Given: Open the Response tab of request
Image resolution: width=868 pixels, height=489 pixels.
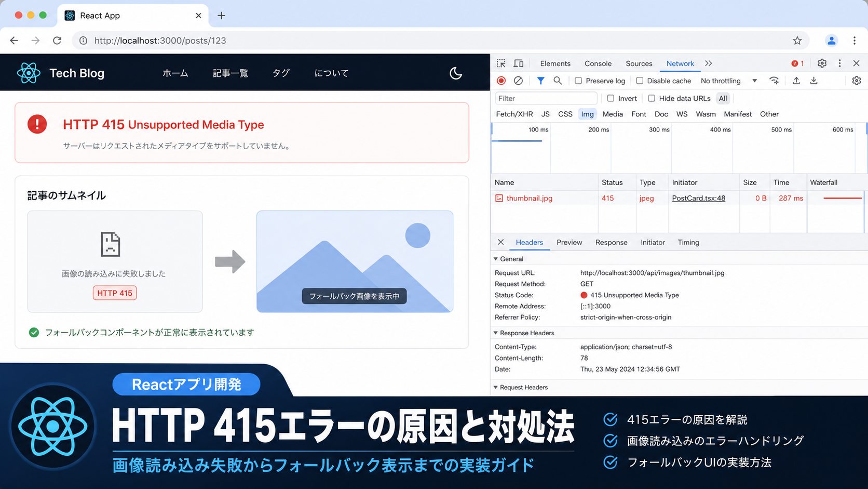Looking at the screenshot, I should [611, 242].
